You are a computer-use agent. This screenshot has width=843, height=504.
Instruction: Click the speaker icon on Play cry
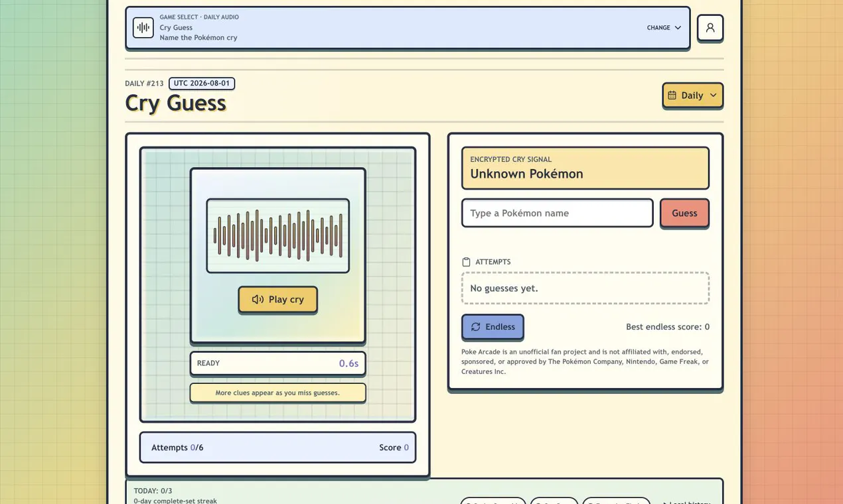point(258,300)
